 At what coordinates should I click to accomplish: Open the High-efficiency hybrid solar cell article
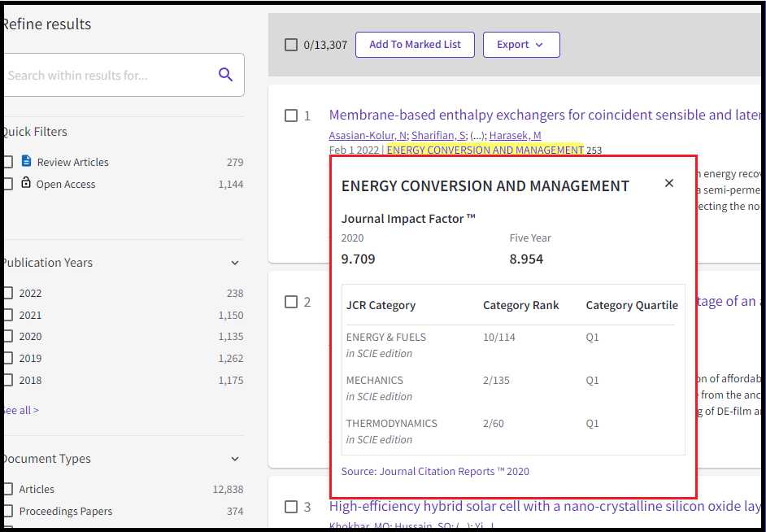coord(545,507)
